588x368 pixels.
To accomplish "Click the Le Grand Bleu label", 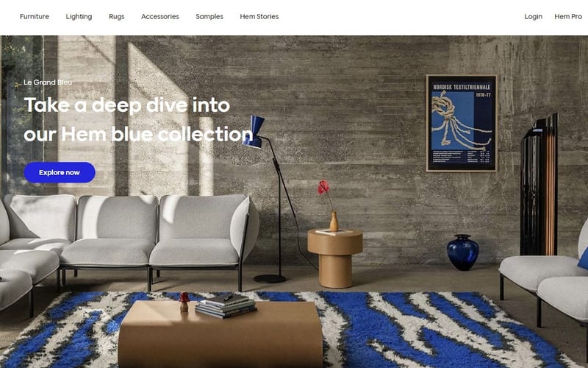I will tap(48, 82).
